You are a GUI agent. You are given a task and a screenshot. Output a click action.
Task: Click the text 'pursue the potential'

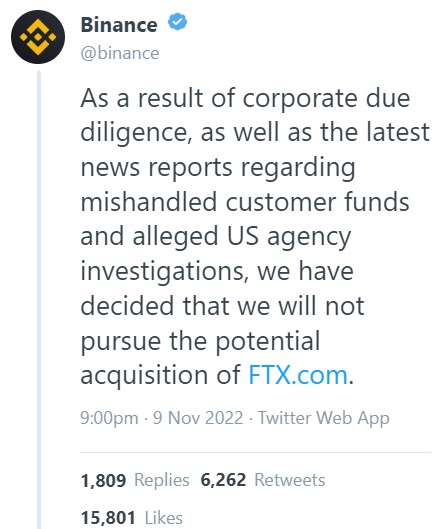(x=200, y=342)
